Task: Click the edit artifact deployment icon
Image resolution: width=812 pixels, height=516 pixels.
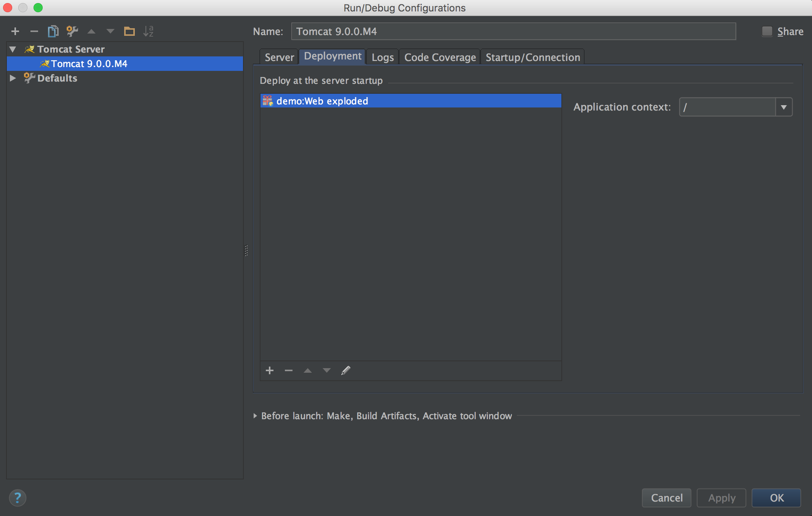Action: tap(345, 371)
